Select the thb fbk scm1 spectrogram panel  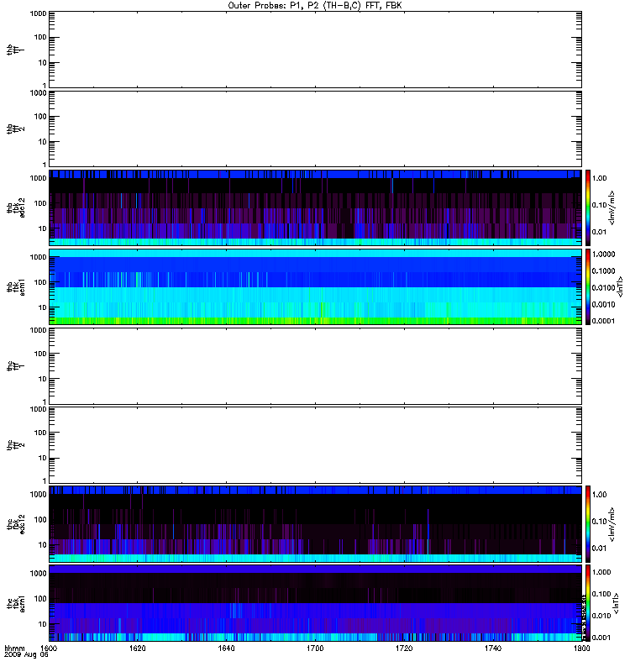coord(315,286)
